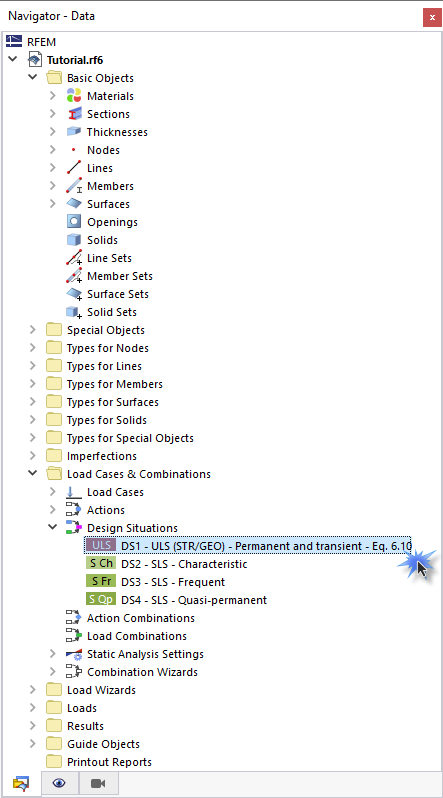Image resolution: width=443 pixels, height=798 pixels.
Task: Expand the Load Wizards folder
Action: point(33,690)
